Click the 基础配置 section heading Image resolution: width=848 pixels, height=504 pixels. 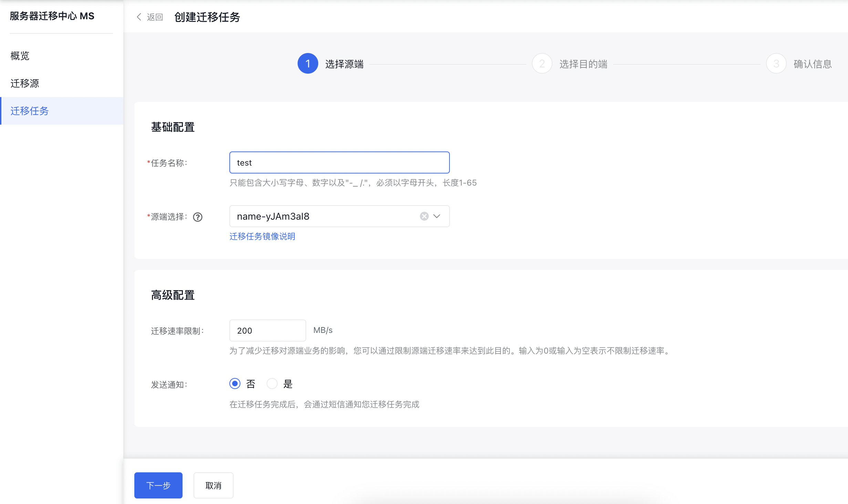pyautogui.click(x=173, y=127)
